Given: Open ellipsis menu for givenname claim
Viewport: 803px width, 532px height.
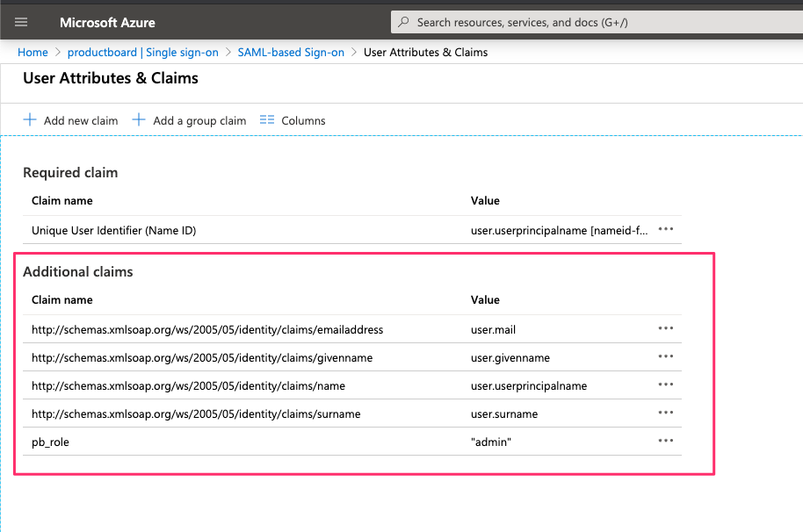Looking at the screenshot, I should (x=665, y=356).
